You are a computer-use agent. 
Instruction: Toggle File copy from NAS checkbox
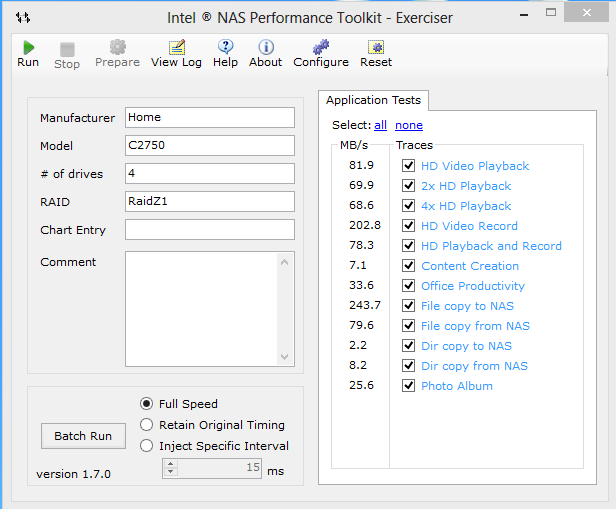point(409,326)
